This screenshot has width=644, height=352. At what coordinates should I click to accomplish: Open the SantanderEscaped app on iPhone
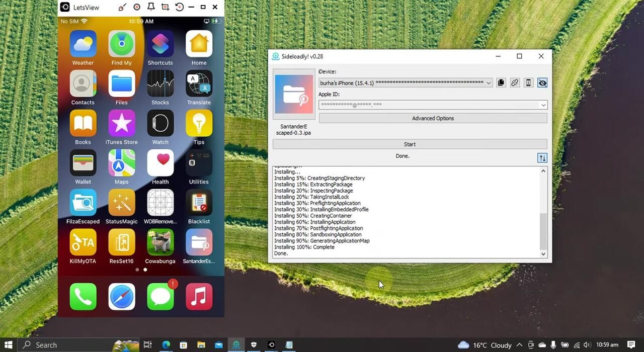pos(199,242)
